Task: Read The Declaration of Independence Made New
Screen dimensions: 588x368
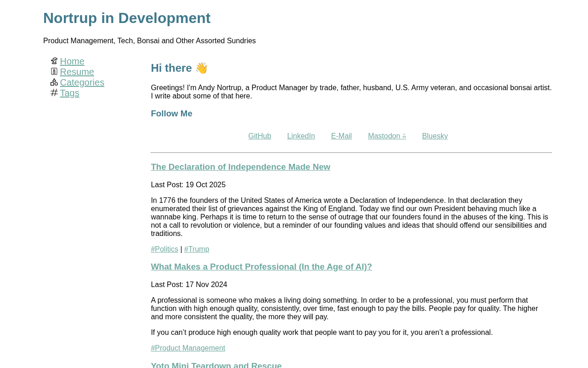Action: pos(240,167)
